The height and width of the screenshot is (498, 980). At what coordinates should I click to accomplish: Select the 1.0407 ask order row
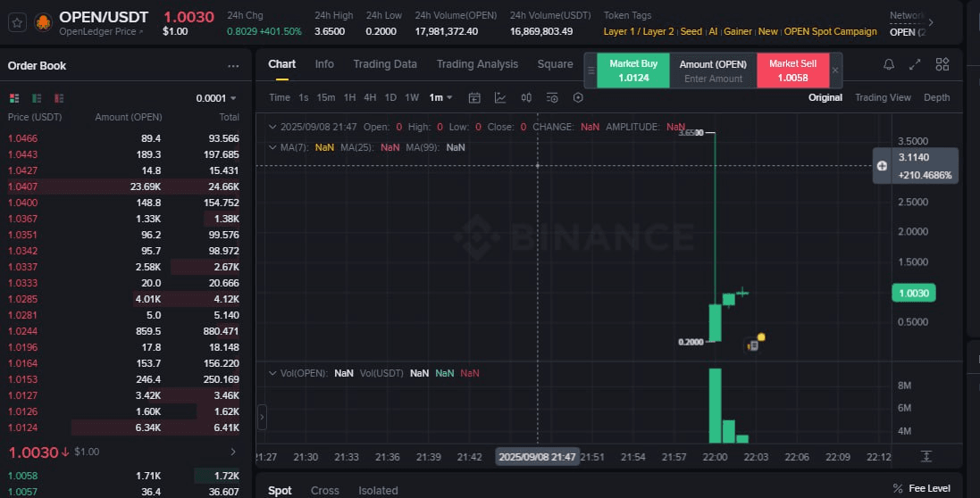[124, 187]
